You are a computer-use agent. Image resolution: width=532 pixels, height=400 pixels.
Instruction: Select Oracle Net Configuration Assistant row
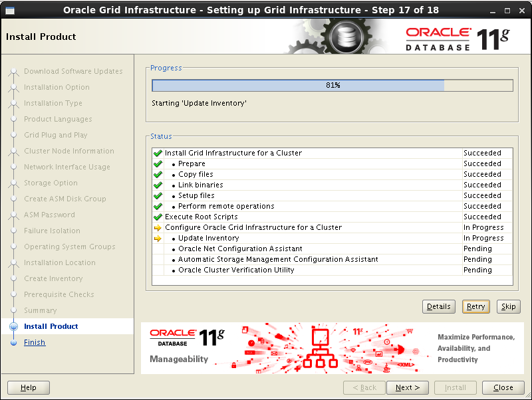240,249
